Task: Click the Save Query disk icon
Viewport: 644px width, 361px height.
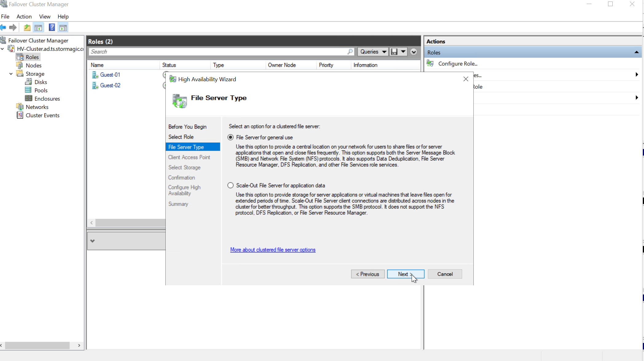Action: [394, 52]
